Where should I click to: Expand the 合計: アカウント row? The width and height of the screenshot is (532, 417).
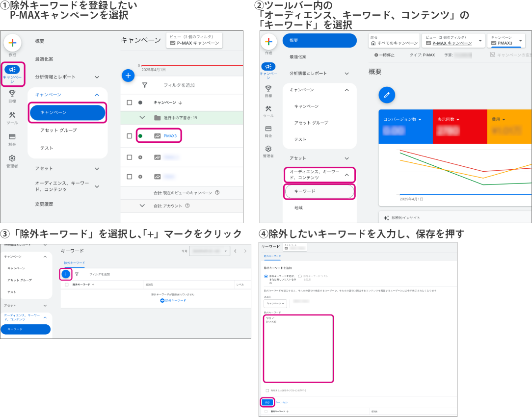pos(142,206)
